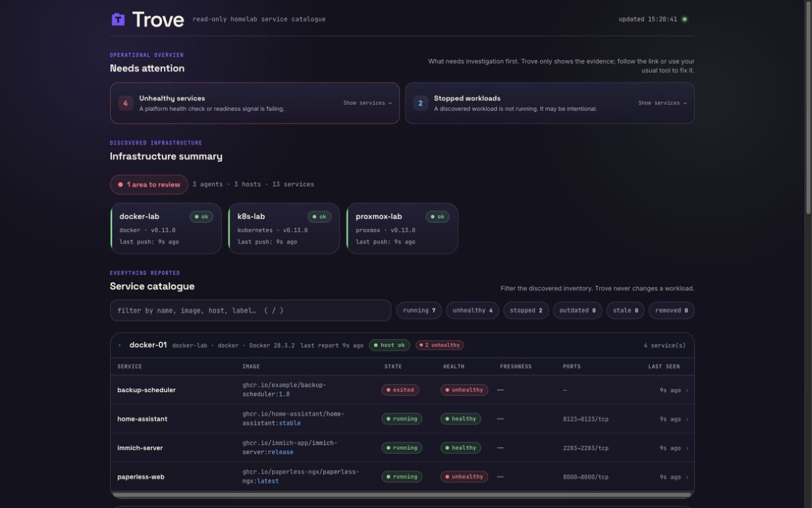Expand home-assistant details via row chevron
Image resolution: width=812 pixels, height=508 pixels.
point(687,420)
